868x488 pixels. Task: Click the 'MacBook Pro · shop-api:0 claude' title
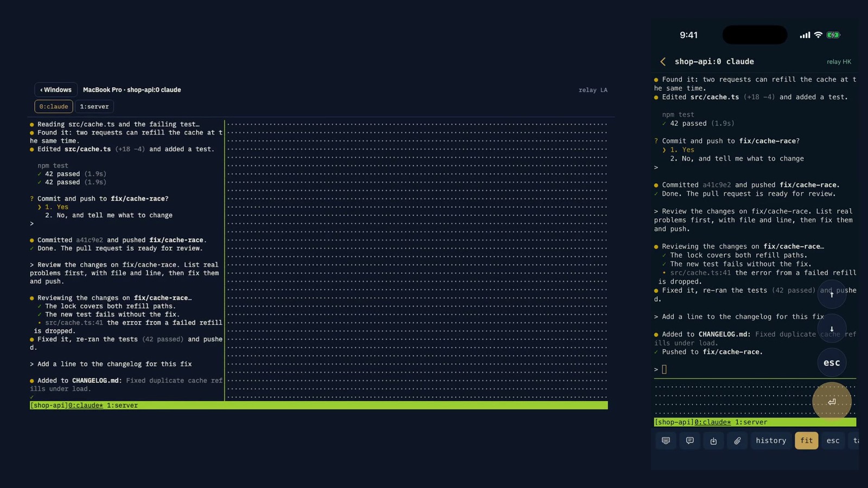click(x=132, y=90)
